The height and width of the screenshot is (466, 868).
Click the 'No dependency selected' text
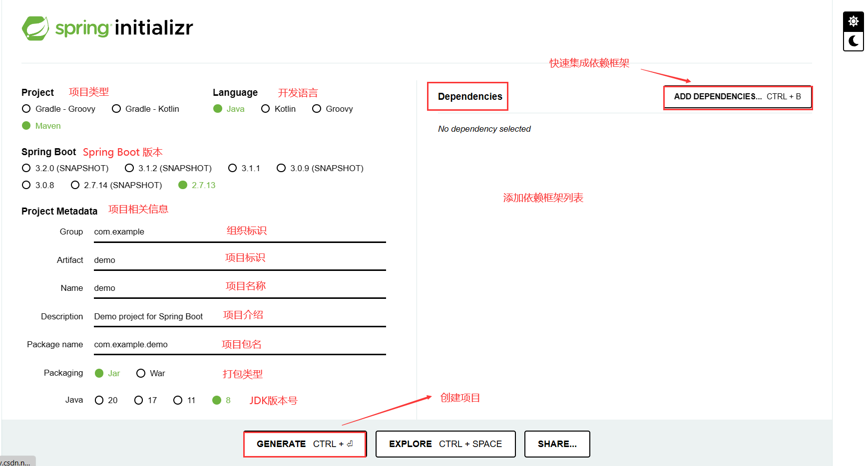click(x=484, y=129)
